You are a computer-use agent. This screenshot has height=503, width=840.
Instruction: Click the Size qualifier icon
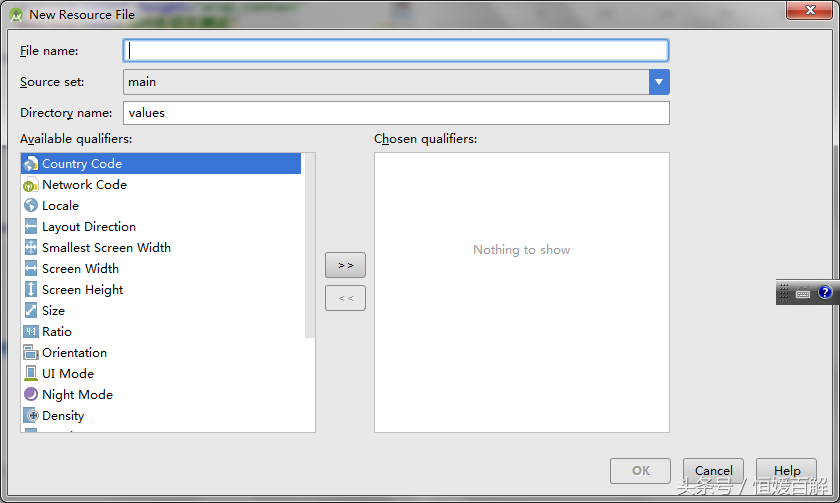pyautogui.click(x=31, y=311)
